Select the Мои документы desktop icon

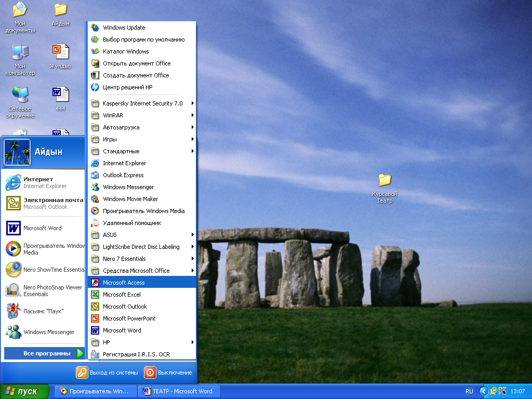click(20, 17)
